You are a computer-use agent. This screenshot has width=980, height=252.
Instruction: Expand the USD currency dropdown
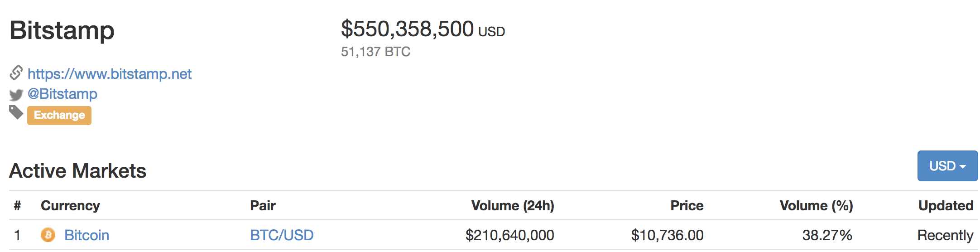(x=947, y=166)
